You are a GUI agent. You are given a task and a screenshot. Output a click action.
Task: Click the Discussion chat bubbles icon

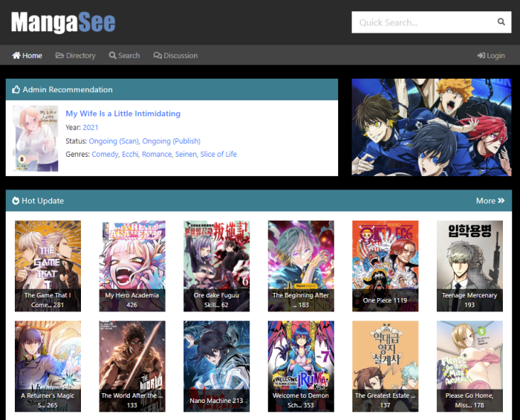(157, 56)
